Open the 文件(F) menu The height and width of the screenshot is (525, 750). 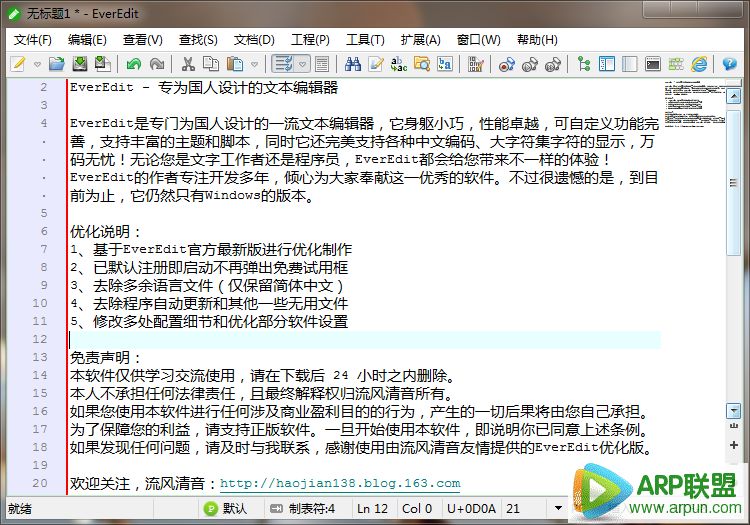pos(33,40)
